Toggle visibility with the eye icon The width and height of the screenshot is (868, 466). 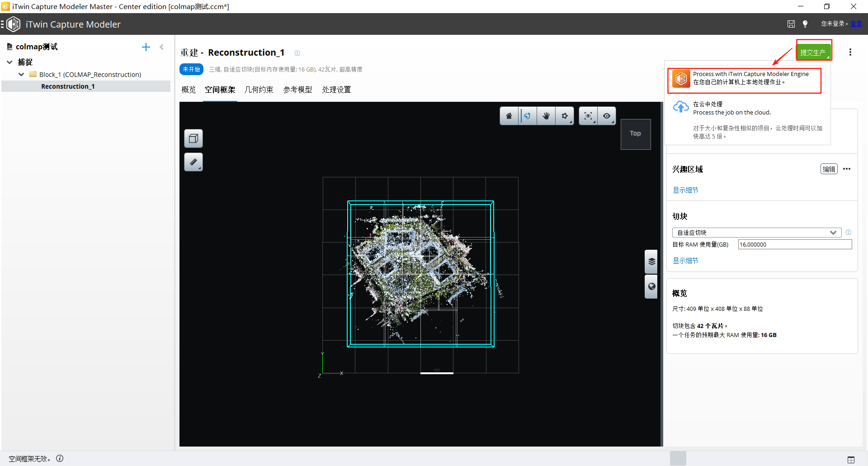[607, 116]
